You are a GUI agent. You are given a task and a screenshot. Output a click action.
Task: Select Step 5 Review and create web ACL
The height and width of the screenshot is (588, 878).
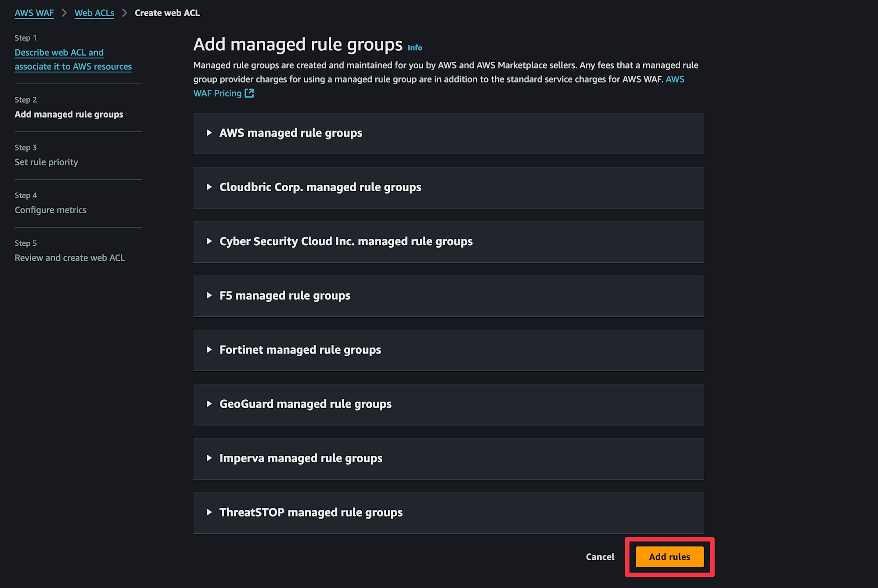pyautogui.click(x=70, y=258)
